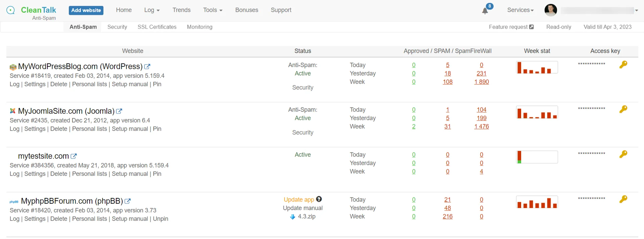Expand the Log dropdown menu
Viewport: 644px width, 239px height.
(x=152, y=10)
